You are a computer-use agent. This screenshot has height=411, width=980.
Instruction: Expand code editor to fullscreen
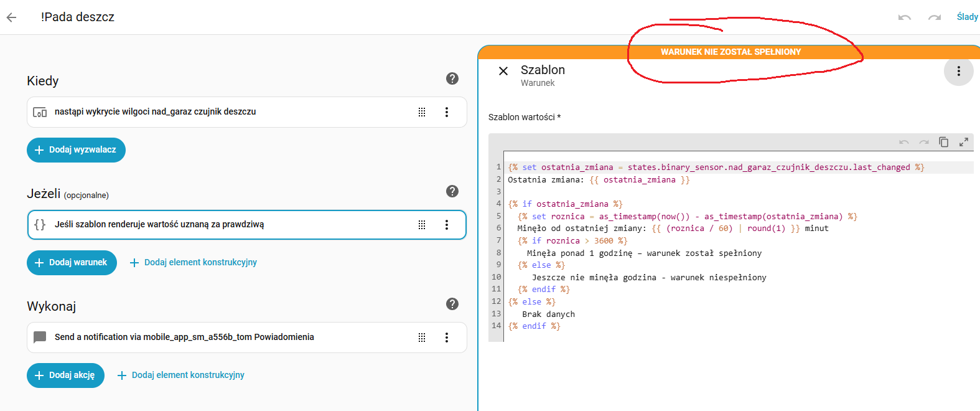coord(963,142)
